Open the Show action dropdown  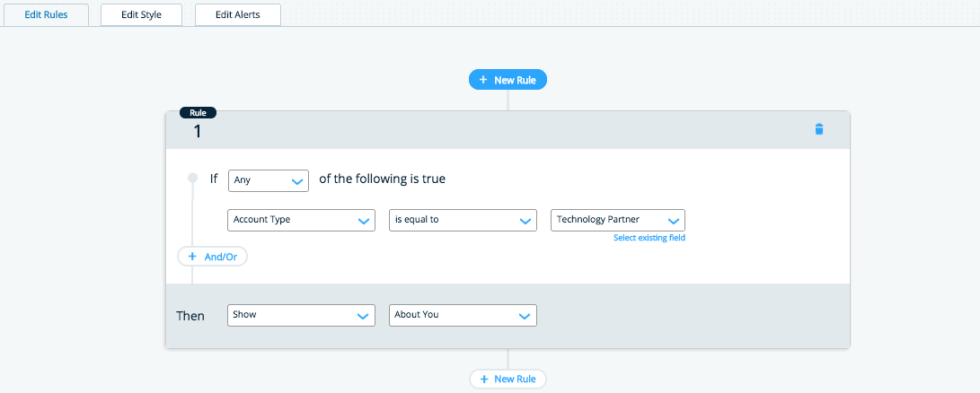click(x=301, y=316)
